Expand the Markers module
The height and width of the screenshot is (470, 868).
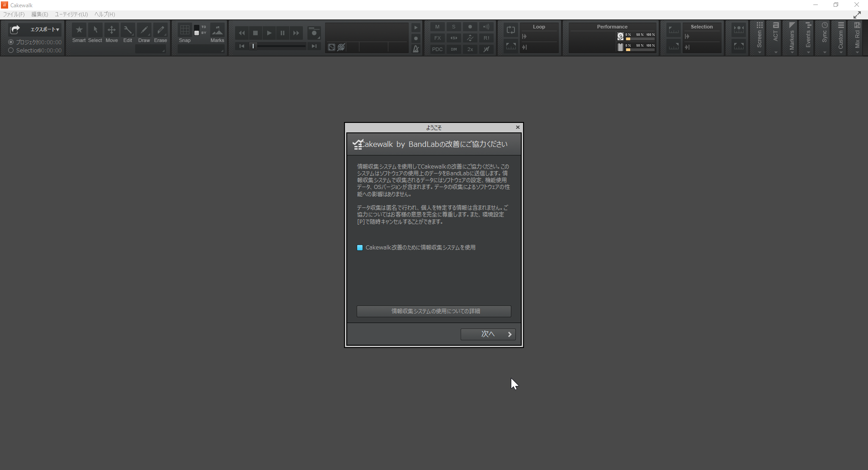point(792,38)
